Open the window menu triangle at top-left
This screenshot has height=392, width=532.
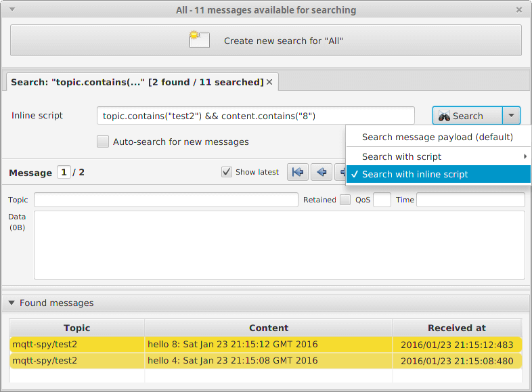[x=12, y=9]
